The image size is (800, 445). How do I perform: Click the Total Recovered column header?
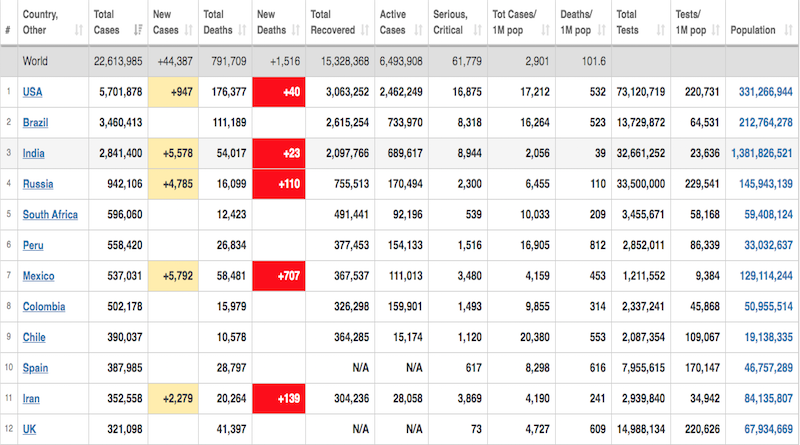pyautogui.click(x=340, y=22)
